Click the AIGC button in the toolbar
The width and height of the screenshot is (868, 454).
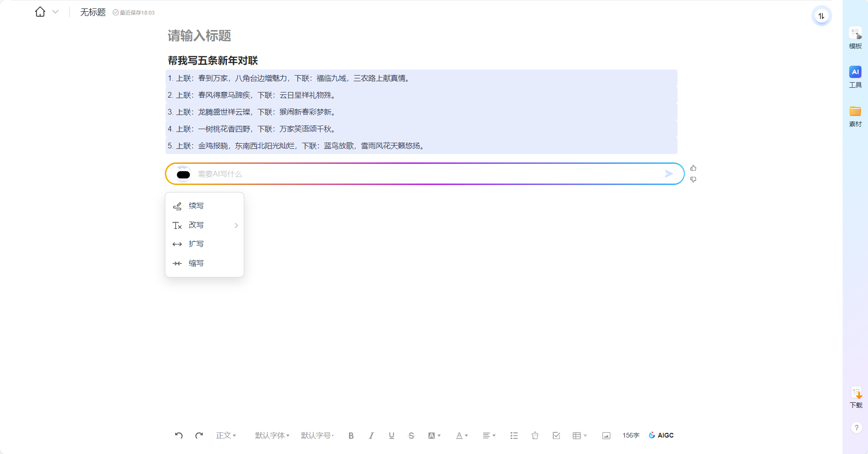(x=661, y=435)
